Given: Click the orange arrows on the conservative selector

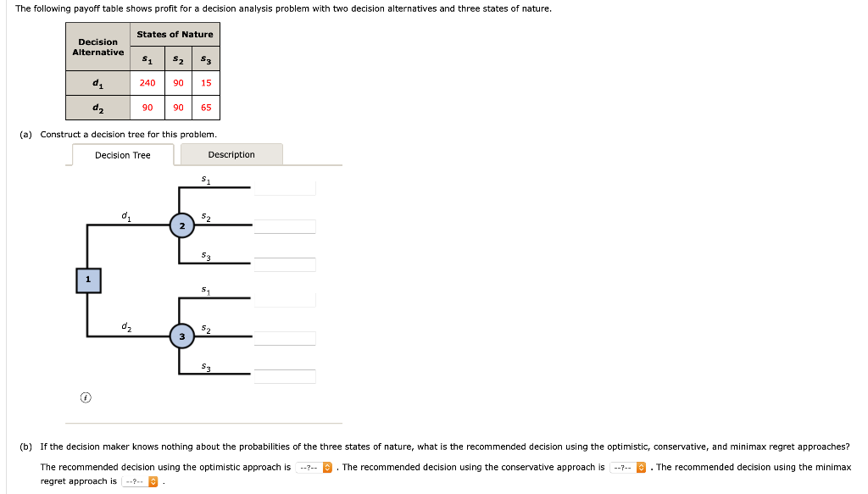Looking at the screenshot, I should [x=640, y=467].
